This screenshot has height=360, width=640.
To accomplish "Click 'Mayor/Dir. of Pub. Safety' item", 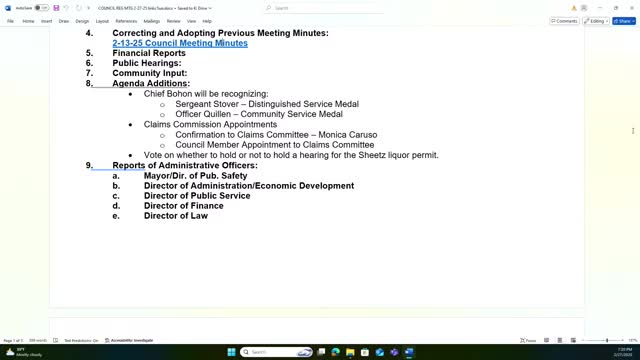I will [196, 176].
